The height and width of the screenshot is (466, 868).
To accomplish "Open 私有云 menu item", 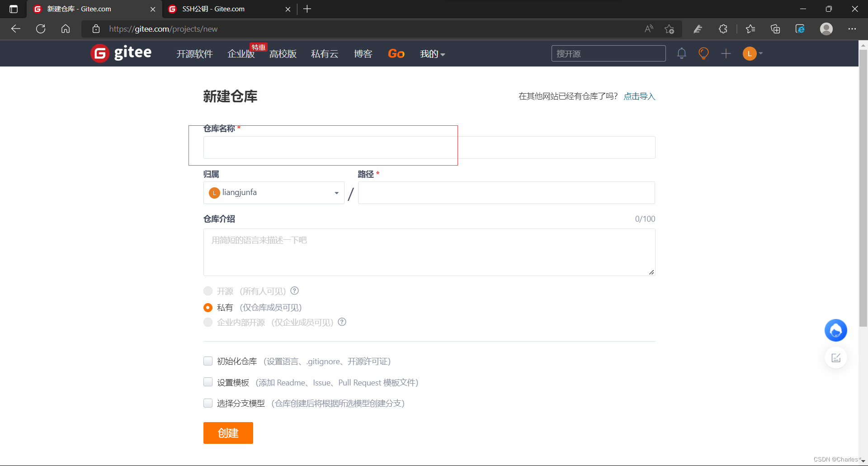I will tap(325, 54).
